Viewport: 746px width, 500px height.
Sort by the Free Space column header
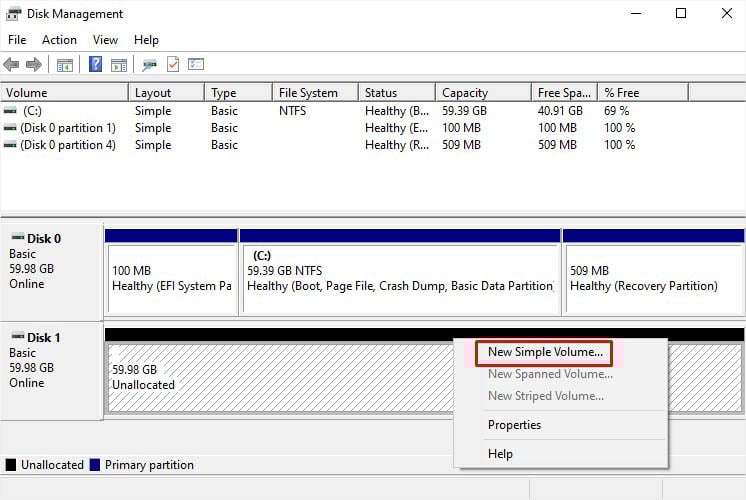coord(565,93)
